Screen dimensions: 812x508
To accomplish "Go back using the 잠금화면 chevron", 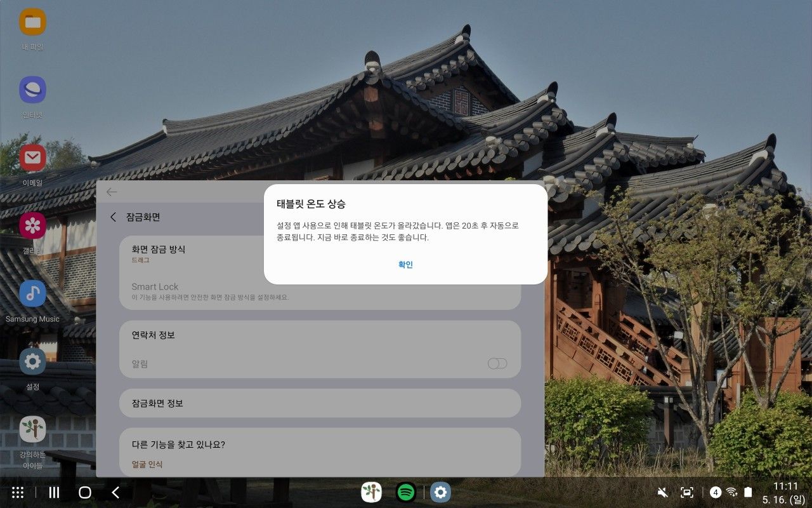I will pyautogui.click(x=114, y=217).
